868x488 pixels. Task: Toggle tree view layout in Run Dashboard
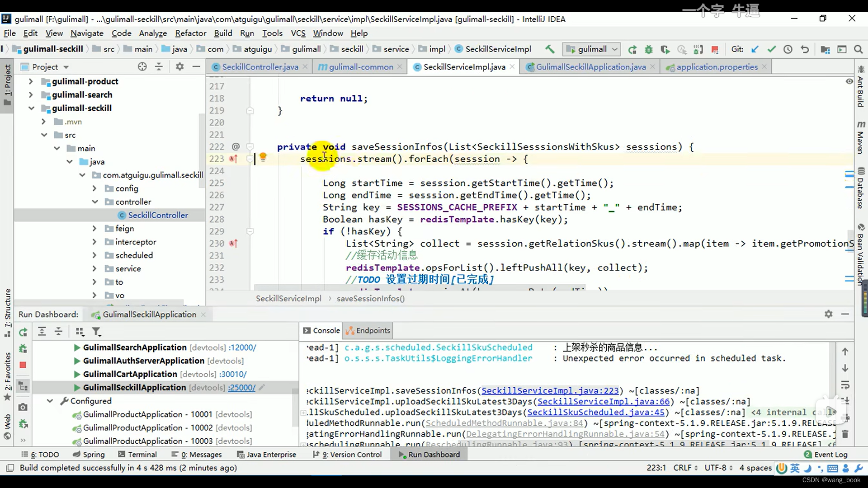[23, 386]
